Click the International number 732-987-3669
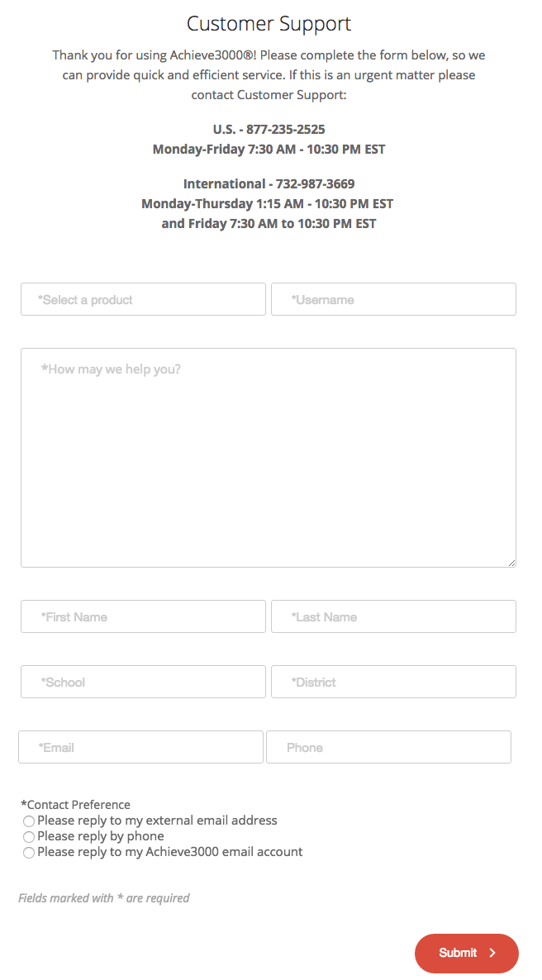542x980 pixels. 315,183
